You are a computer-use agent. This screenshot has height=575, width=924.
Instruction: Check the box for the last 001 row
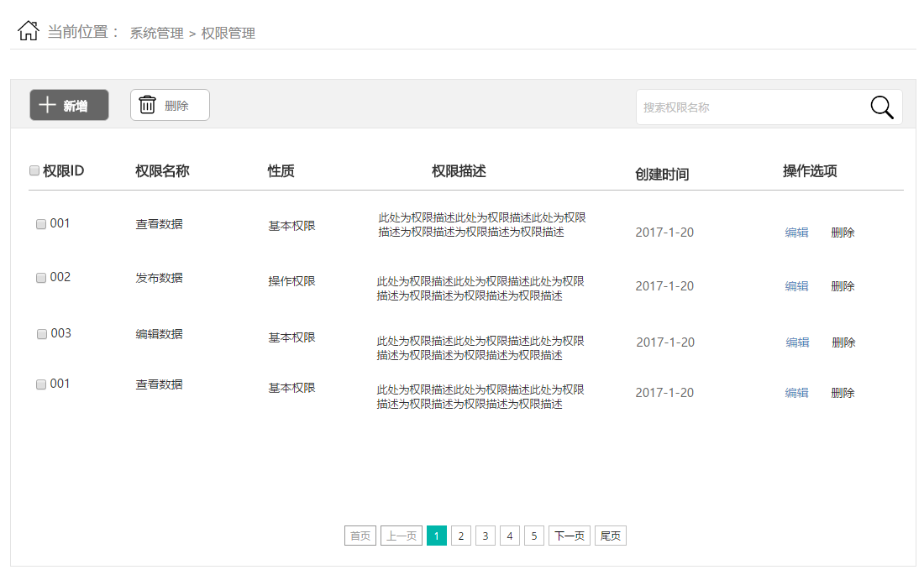tap(41, 384)
